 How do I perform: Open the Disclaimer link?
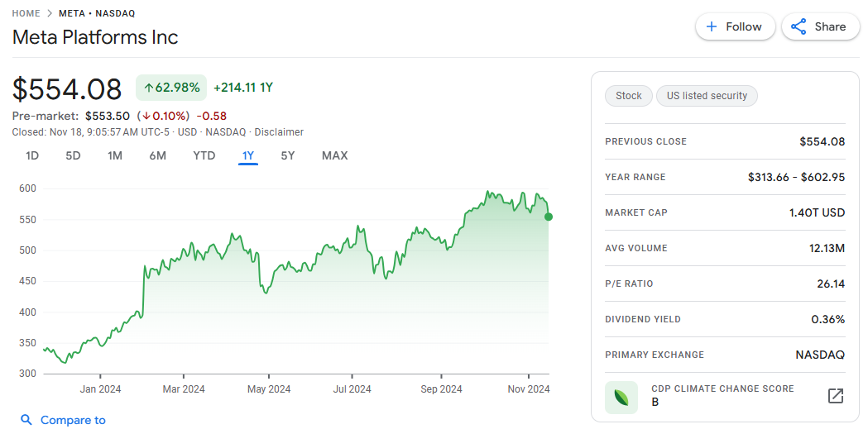click(279, 132)
